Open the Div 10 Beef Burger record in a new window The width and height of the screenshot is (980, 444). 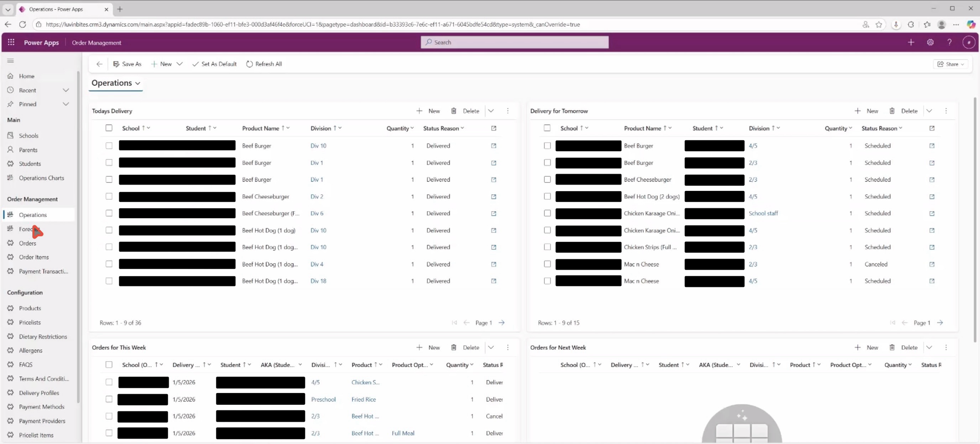pyautogui.click(x=494, y=146)
